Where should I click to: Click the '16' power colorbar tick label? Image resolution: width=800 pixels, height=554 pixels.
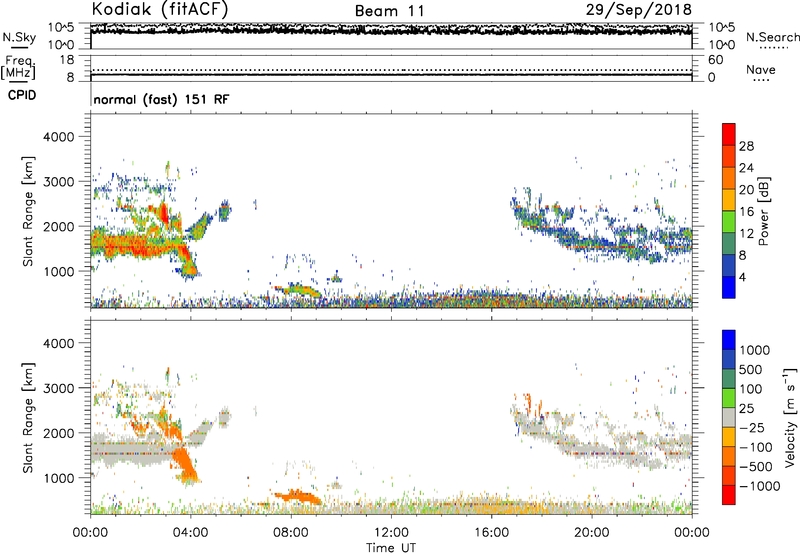pos(746,212)
